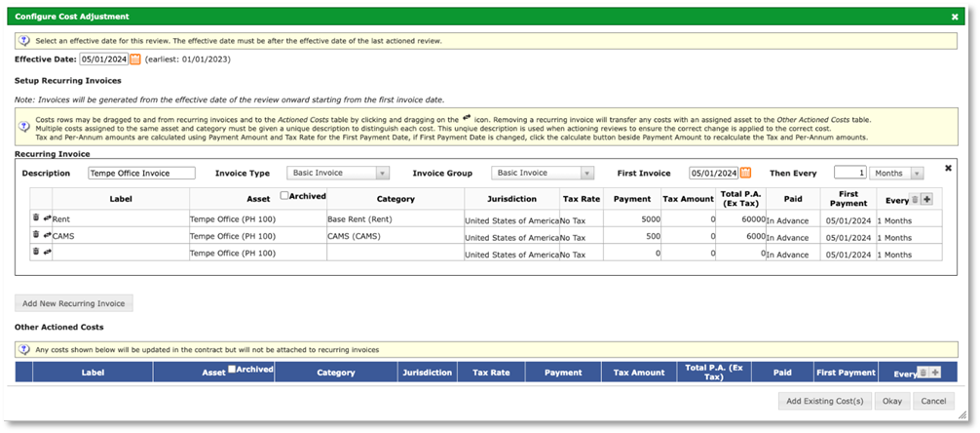This screenshot has height=433, width=980.
Task: Click the Base Rent (Rent) category cell
Action: [x=396, y=219]
